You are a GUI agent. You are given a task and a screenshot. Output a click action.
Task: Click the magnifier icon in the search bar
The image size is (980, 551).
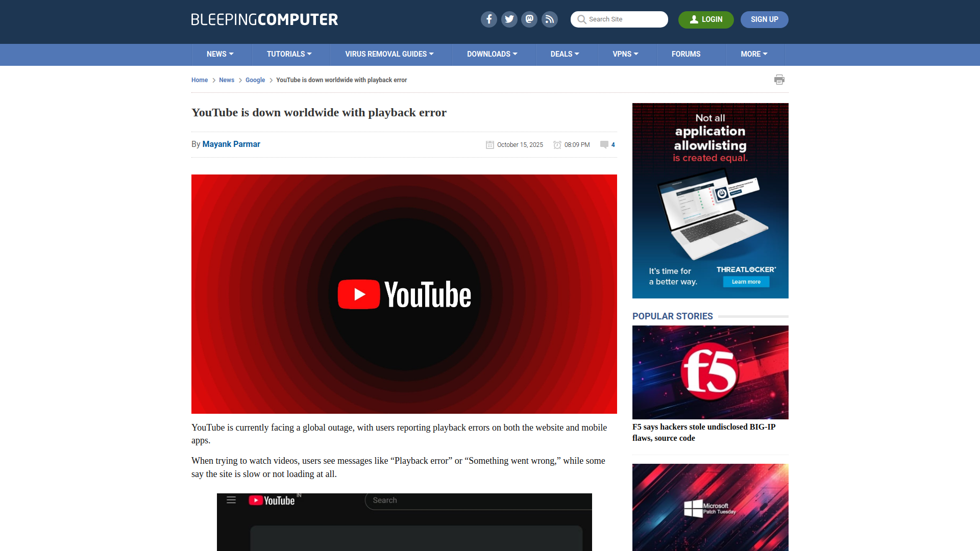(x=581, y=19)
